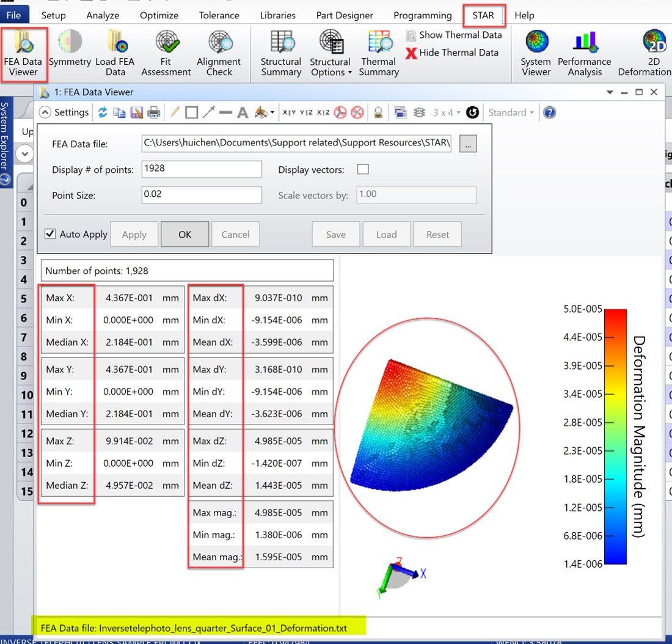The width and height of the screenshot is (672, 644).
Task: Select the text annotation tool
Action: point(243,112)
